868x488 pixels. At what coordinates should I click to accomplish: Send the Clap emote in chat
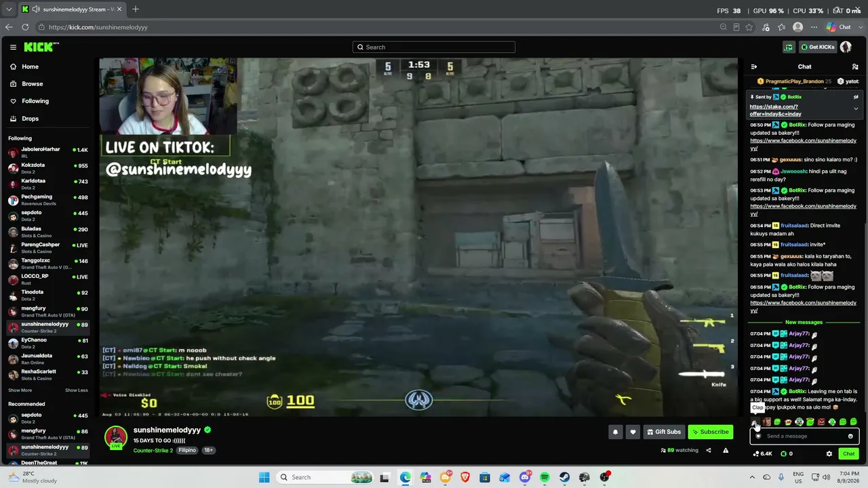(755, 422)
